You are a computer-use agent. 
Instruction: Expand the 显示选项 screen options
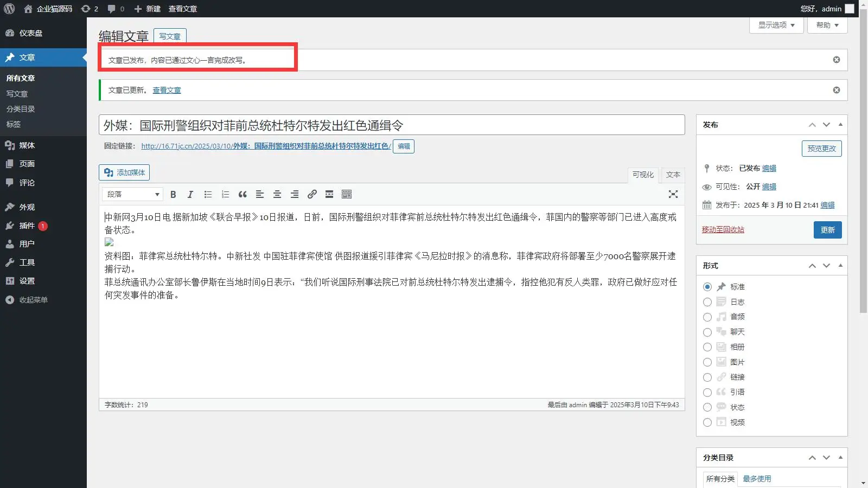pos(776,25)
